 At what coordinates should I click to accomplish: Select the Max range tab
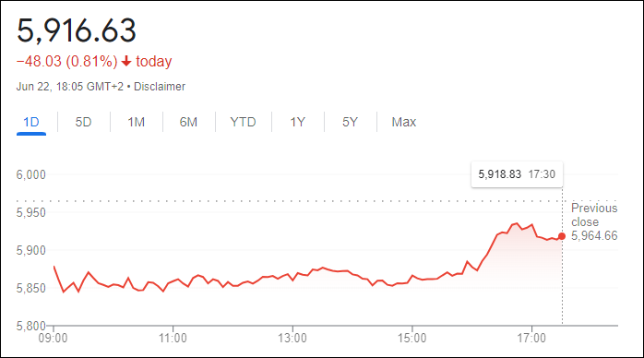point(404,123)
